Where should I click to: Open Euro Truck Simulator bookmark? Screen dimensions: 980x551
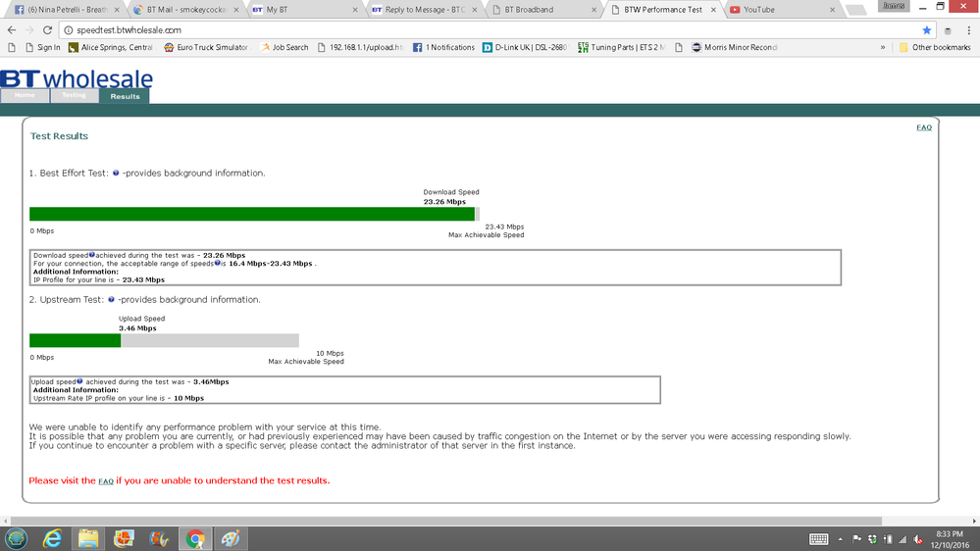(206, 47)
